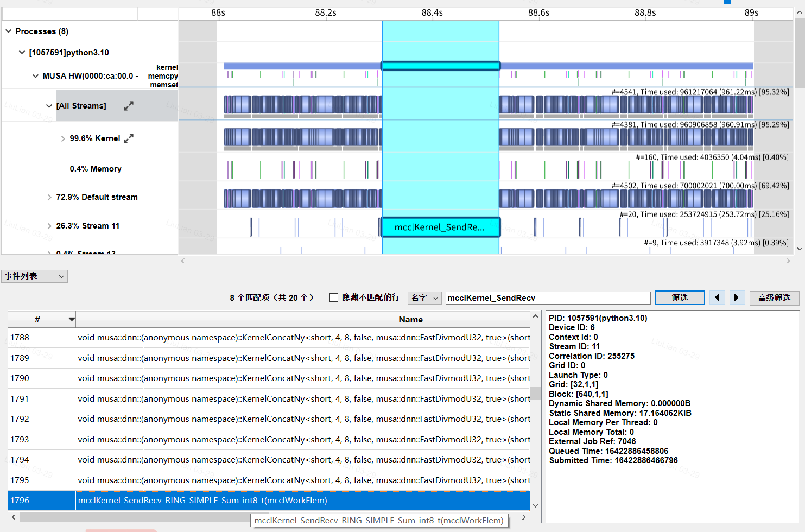Click the 88.4s tick on the time ruler

pos(432,13)
